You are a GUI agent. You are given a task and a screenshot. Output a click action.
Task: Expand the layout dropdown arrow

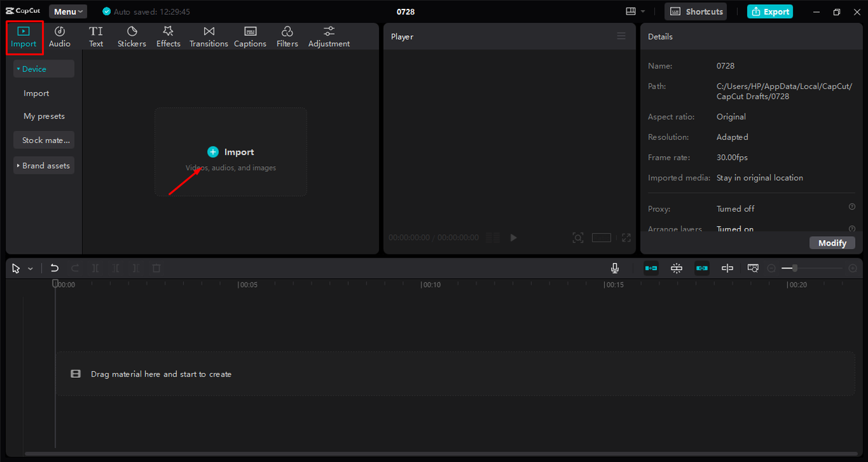643,12
